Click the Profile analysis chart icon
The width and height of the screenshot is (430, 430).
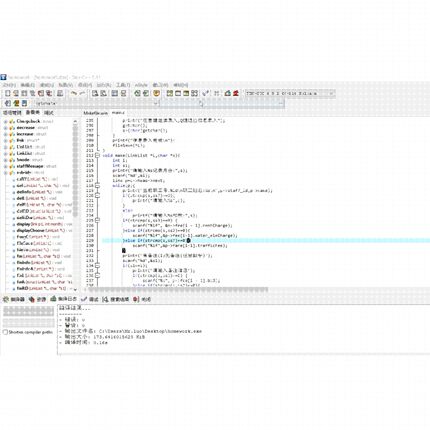(x=228, y=93)
